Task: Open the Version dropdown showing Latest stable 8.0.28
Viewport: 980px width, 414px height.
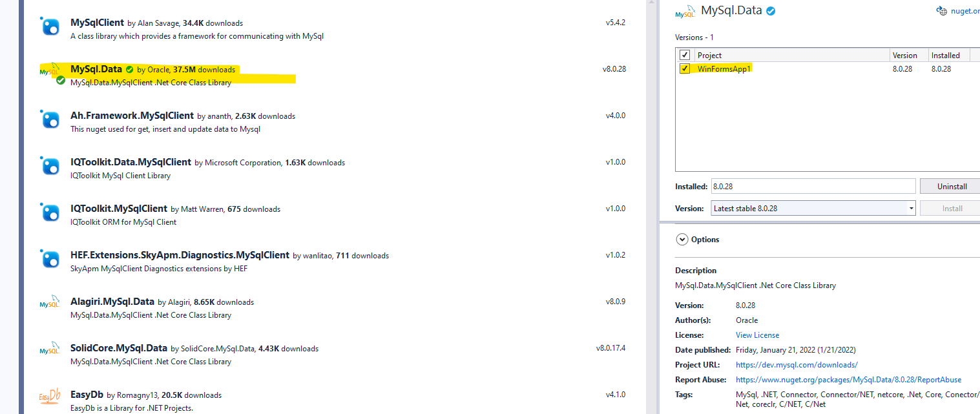Action: [813, 209]
